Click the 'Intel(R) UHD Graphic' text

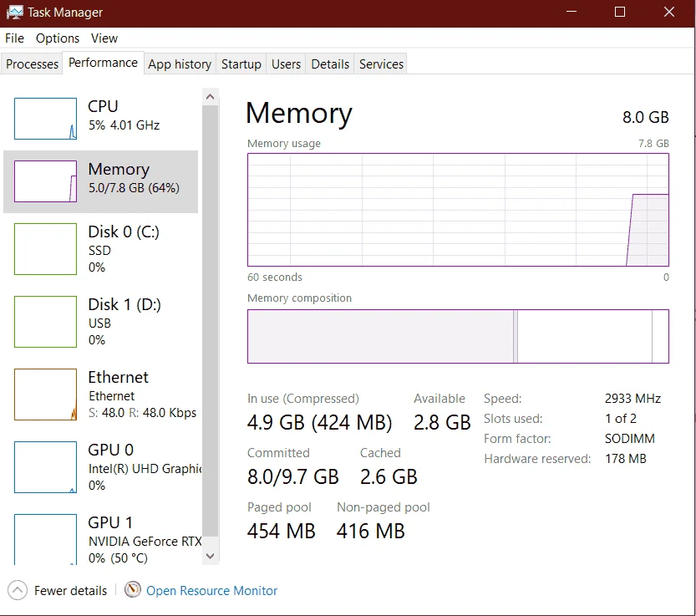145,469
